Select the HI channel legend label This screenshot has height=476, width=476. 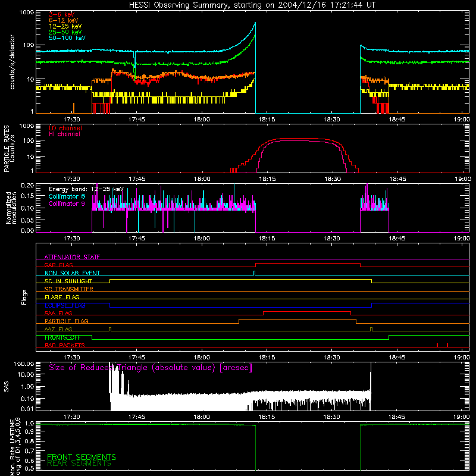point(64,134)
